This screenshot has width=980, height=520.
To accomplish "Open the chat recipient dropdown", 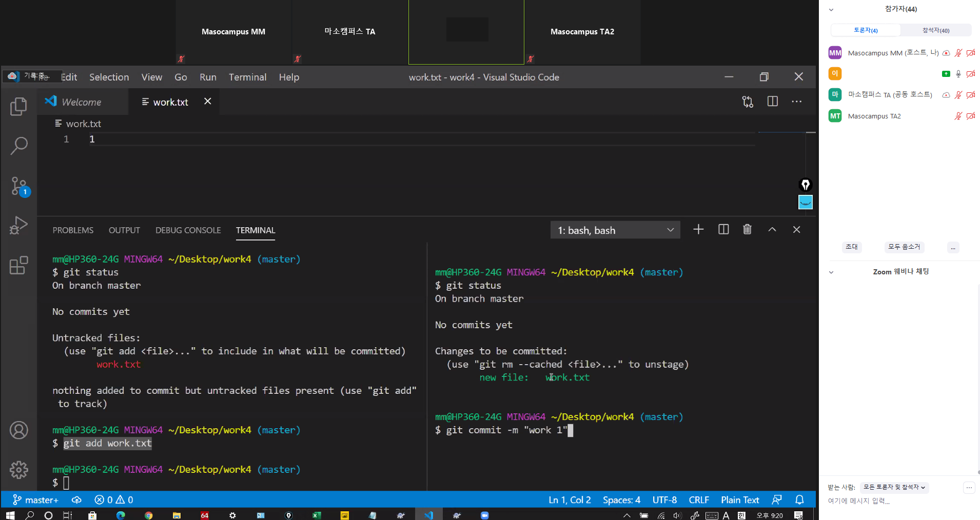I will coord(894,487).
